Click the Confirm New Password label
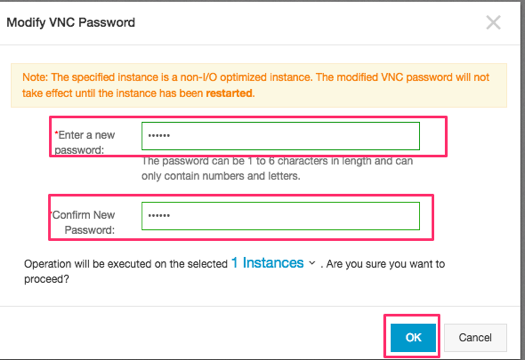The width and height of the screenshot is (525, 360). [x=83, y=222]
